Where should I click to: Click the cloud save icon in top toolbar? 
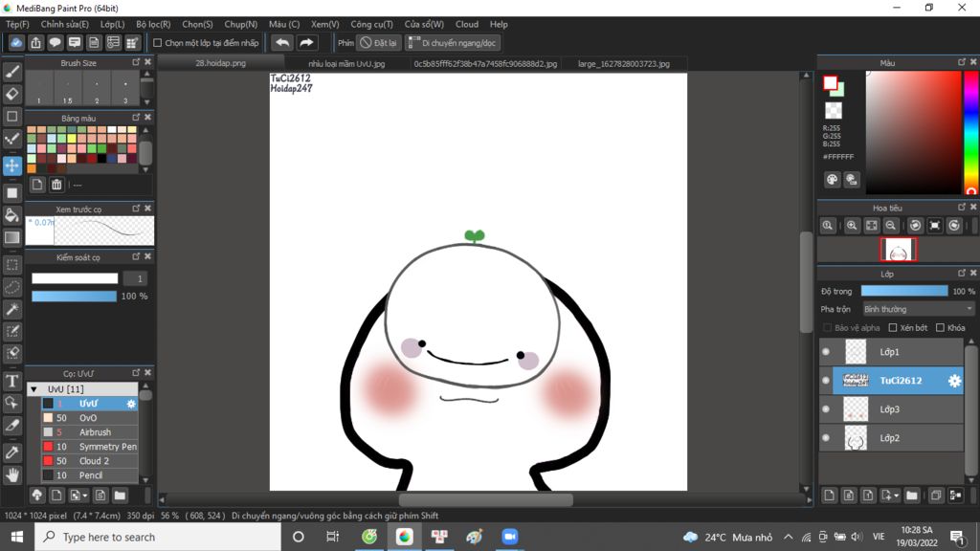point(16,42)
